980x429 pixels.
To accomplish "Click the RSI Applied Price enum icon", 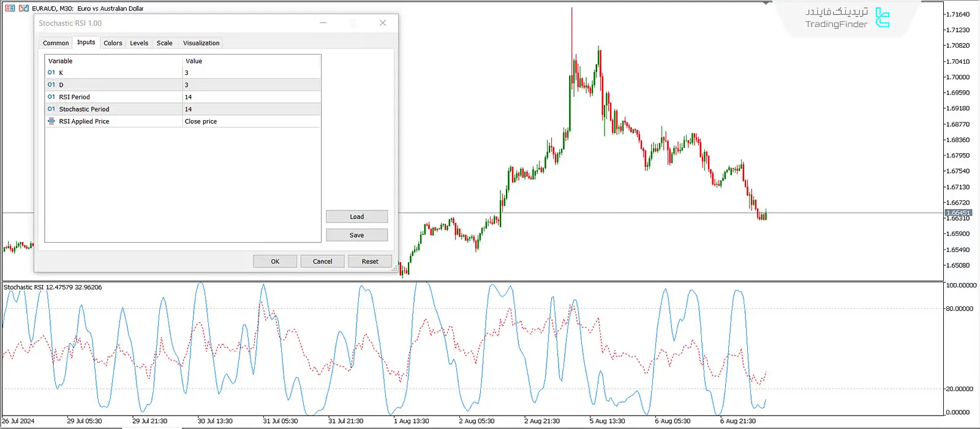I will [x=51, y=121].
